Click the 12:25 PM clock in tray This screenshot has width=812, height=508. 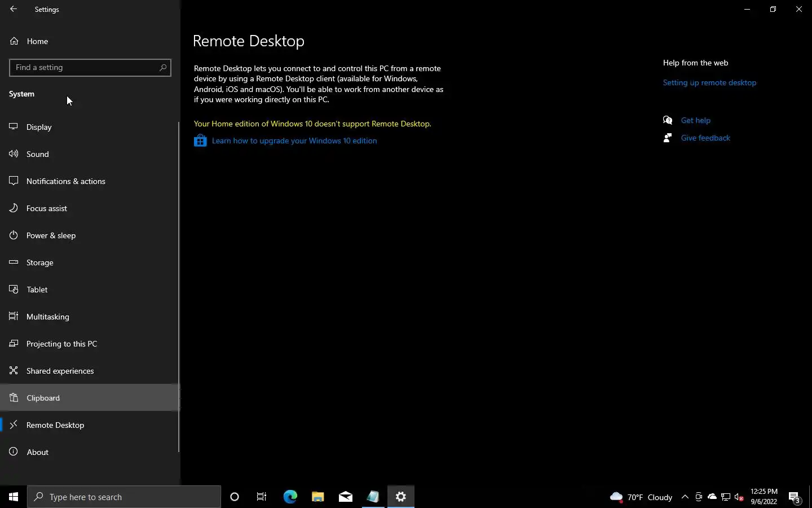764,497
